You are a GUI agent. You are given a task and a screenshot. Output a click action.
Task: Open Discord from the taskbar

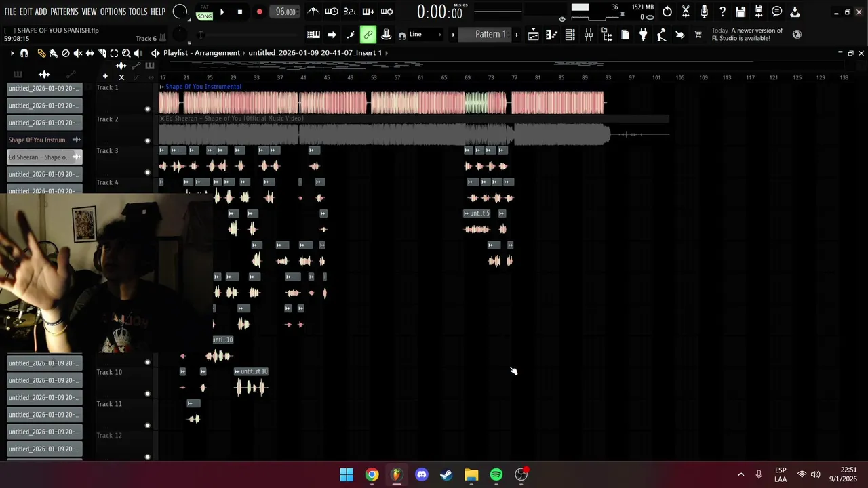[421, 474]
